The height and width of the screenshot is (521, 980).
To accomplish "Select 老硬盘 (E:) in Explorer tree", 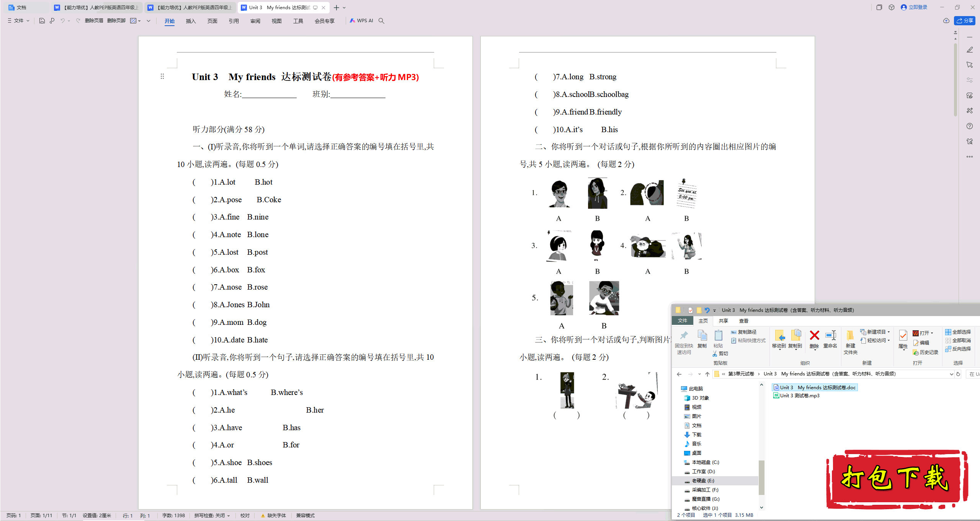I will 703,481.
